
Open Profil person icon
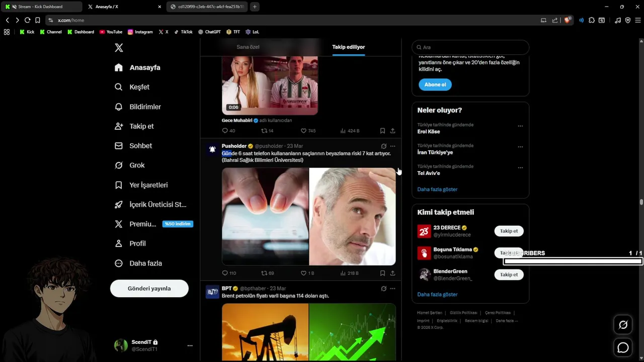click(x=119, y=243)
